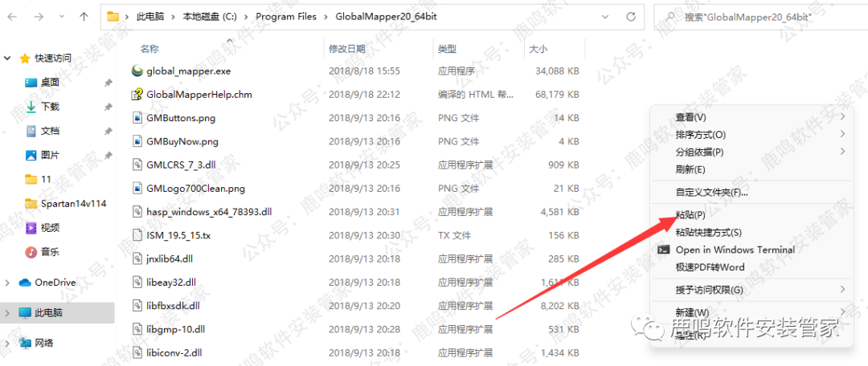The width and height of the screenshot is (868, 366).
Task: Click the GMLogo700Clean.png file icon
Action: pos(137,189)
